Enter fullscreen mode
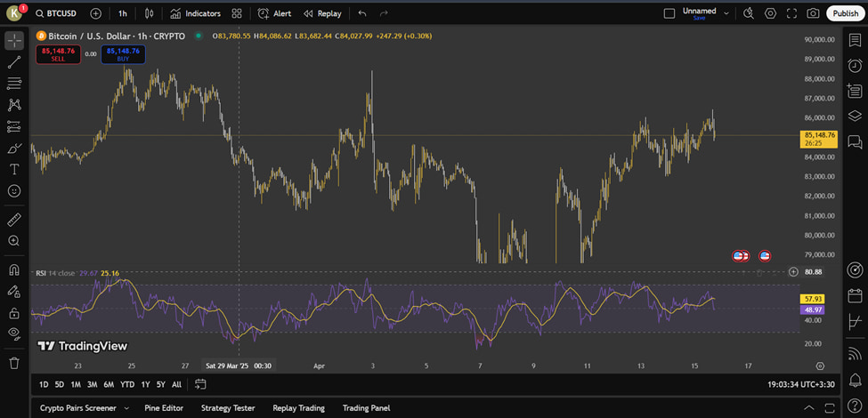The image size is (868, 418). (x=791, y=13)
